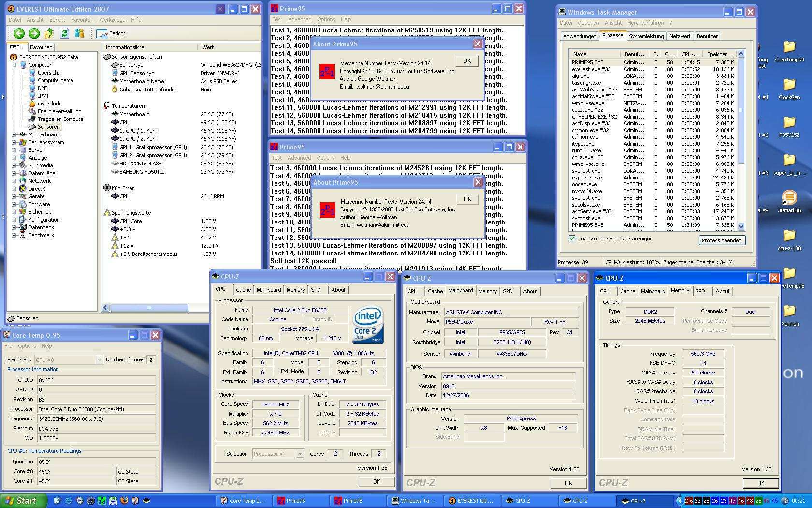This screenshot has height=508, width=812.
Task: Open the Windows Start menu
Action: [24, 501]
